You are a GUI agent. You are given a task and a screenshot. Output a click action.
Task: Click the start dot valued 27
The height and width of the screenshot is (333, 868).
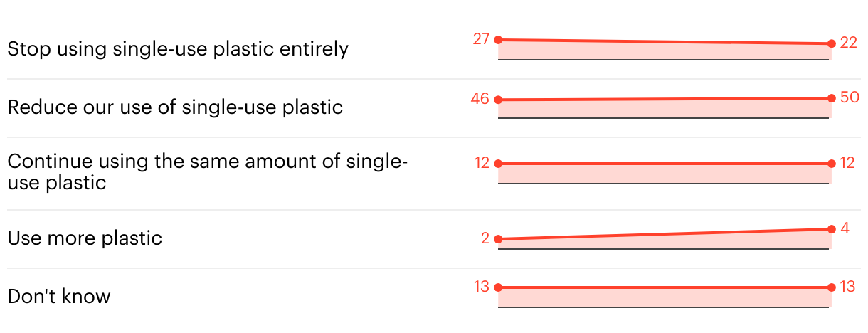pyautogui.click(x=498, y=40)
